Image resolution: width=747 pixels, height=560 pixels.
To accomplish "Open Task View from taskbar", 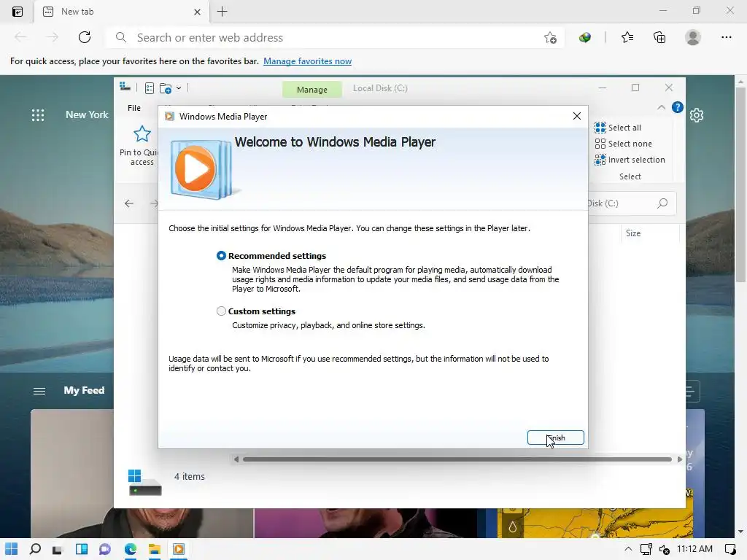I will (x=57, y=549).
